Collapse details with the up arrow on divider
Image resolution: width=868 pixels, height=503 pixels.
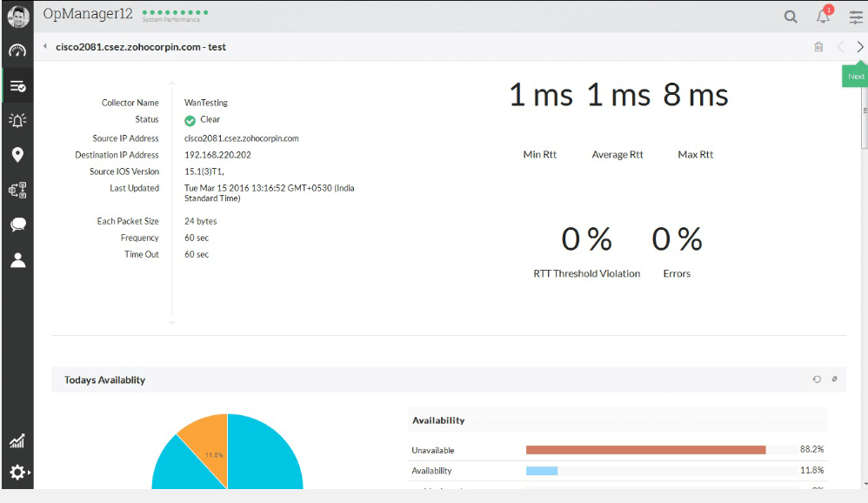coord(172,83)
